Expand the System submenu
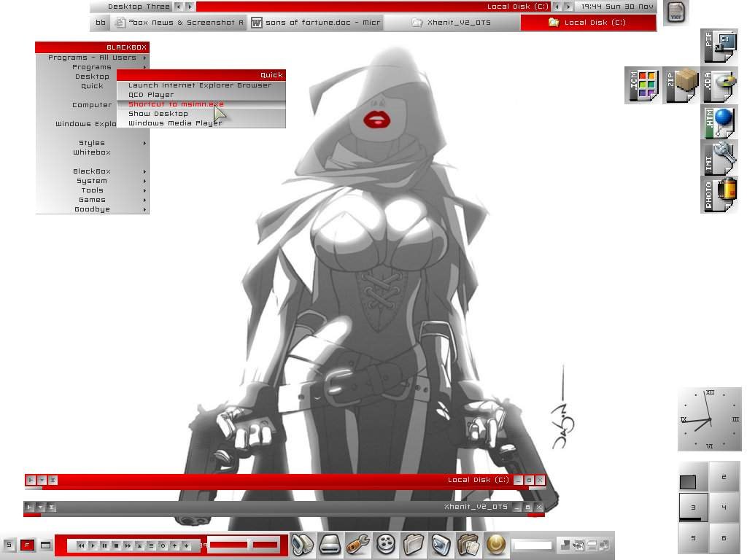 (93, 181)
